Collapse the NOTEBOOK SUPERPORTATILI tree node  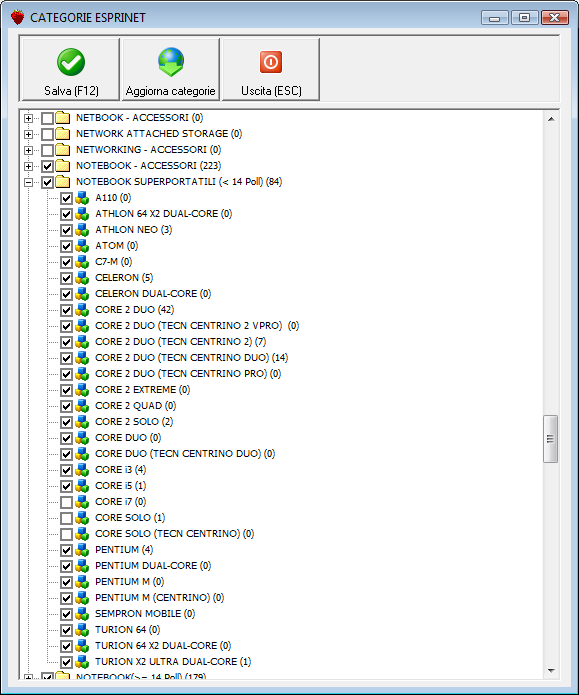(x=28, y=182)
